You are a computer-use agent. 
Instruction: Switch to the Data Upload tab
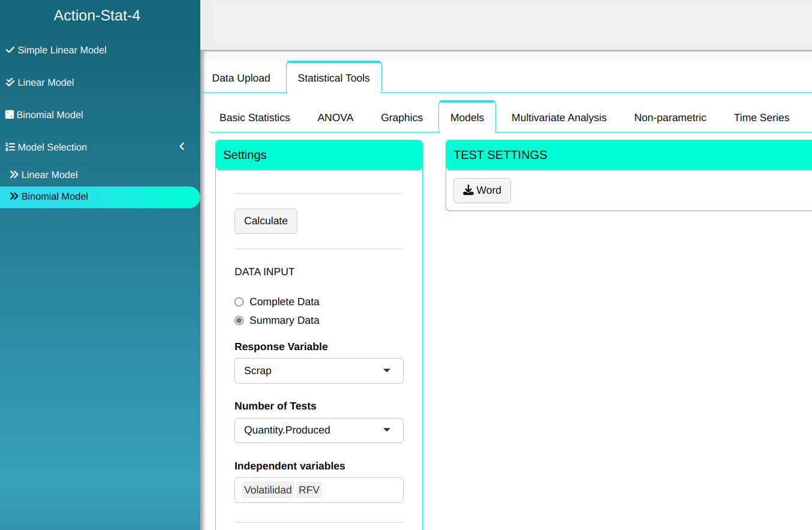pyautogui.click(x=241, y=78)
